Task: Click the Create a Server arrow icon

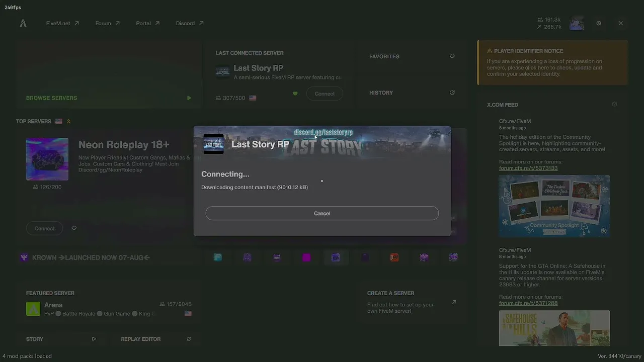Action: 454,302
